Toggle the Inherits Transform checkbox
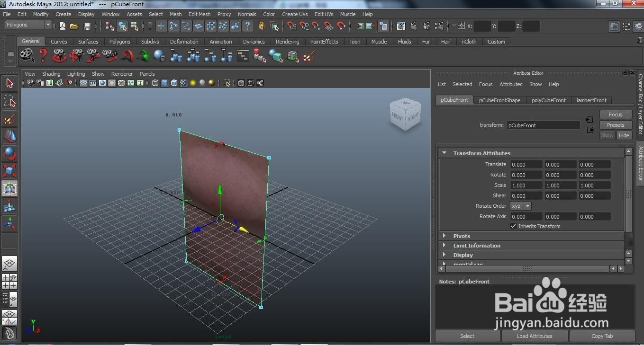This screenshot has height=345, width=644. point(513,226)
